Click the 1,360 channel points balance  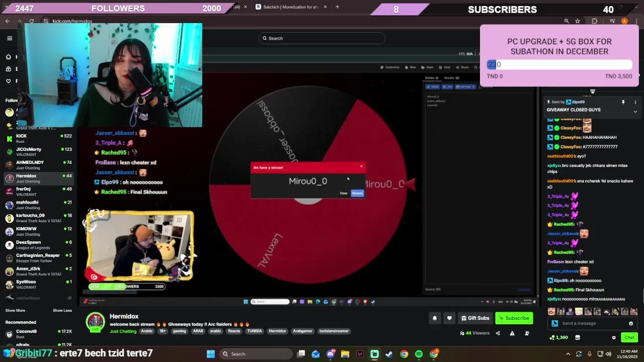[x=559, y=337]
